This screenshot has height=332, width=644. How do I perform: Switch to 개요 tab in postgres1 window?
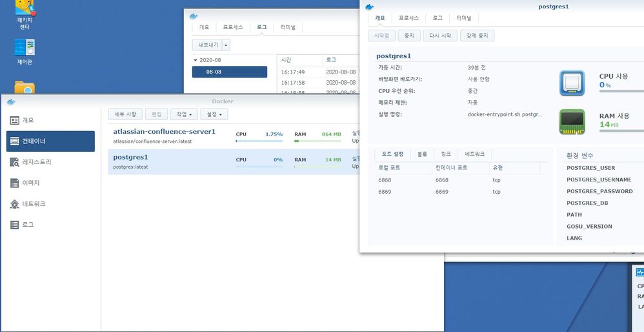(380, 19)
